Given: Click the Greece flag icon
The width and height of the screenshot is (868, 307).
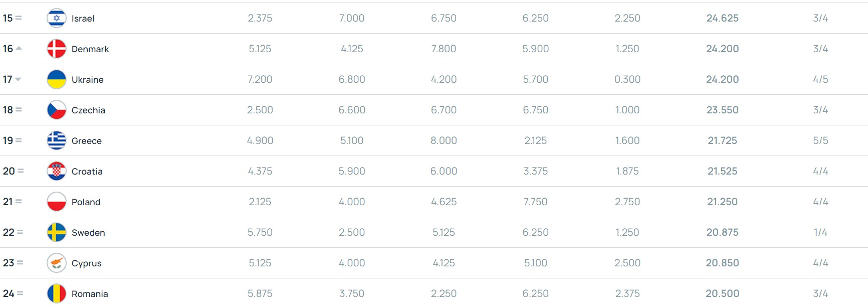Looking at the screenshot, I should point(57,140).
